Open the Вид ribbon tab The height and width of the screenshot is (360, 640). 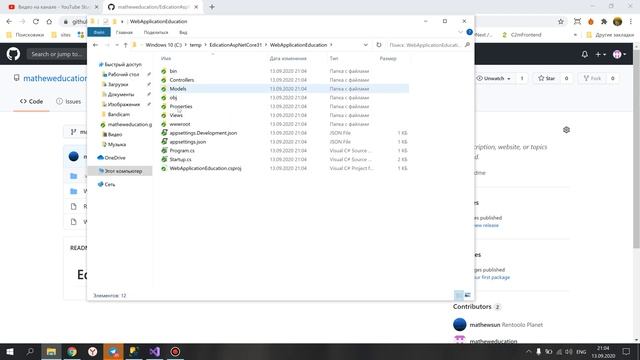tap(183, 32)
